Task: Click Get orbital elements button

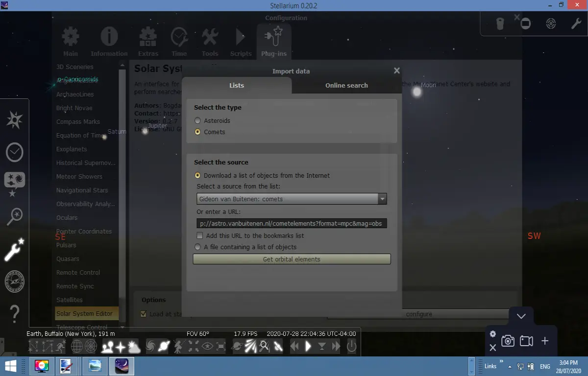Action: click(292, 259)
